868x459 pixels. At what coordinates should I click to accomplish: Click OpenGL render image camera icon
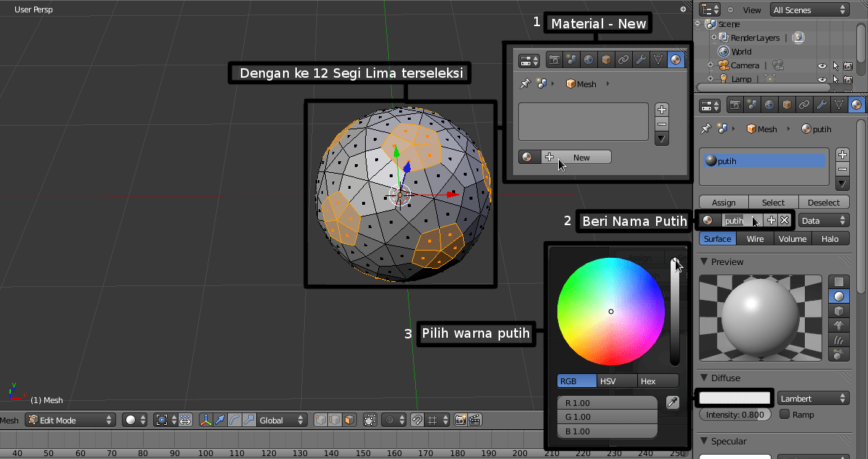(460, 421)
